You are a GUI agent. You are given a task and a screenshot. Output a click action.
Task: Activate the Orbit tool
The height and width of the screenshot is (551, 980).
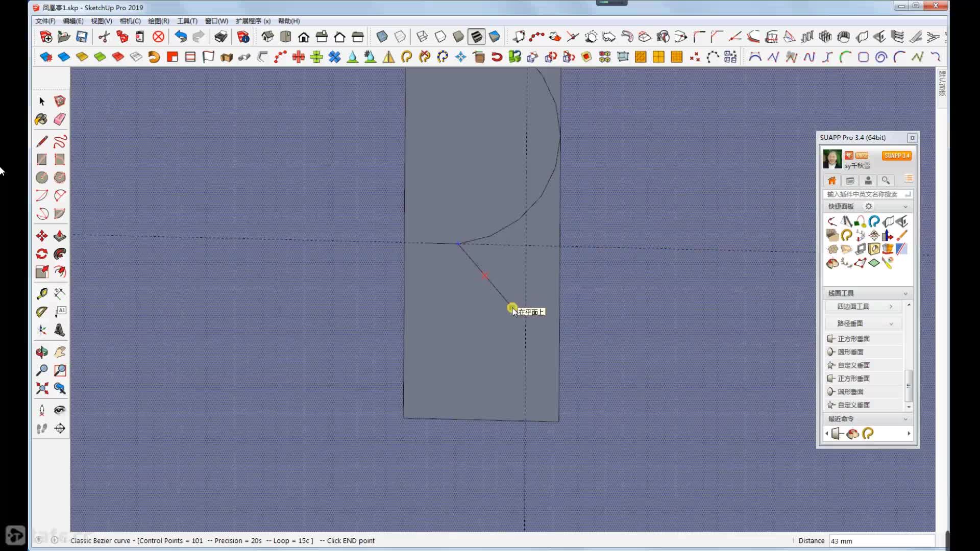(x=42, y=352)
